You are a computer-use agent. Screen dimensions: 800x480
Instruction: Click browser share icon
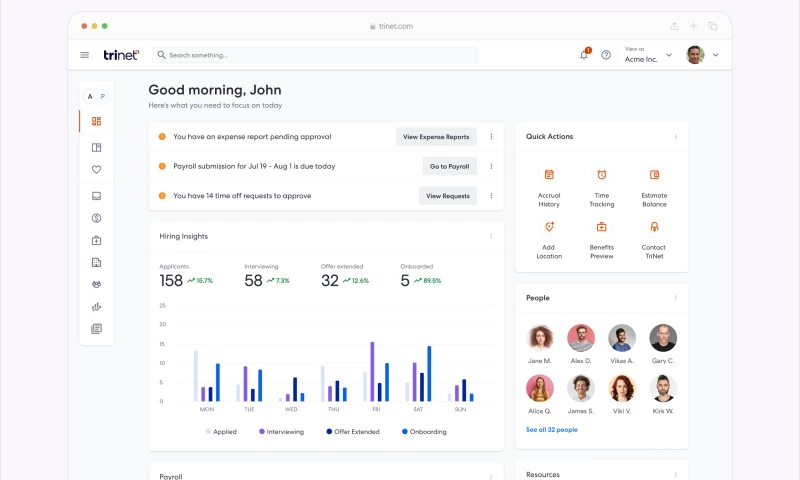674,26
